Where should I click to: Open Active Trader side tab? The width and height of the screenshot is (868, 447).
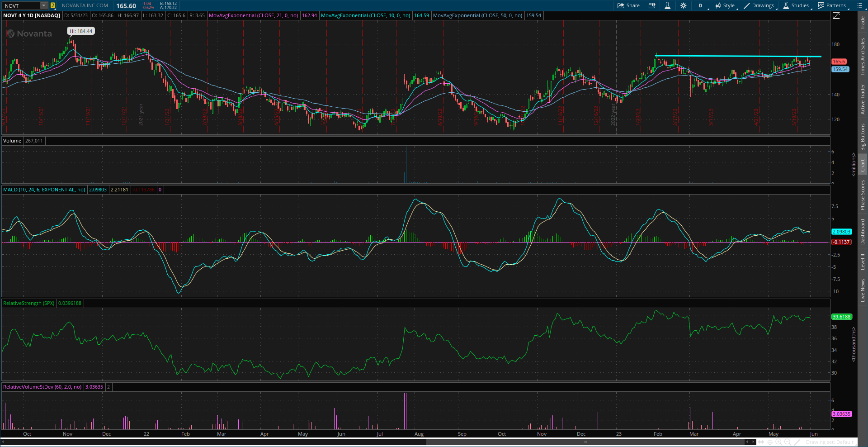point(863,99)
